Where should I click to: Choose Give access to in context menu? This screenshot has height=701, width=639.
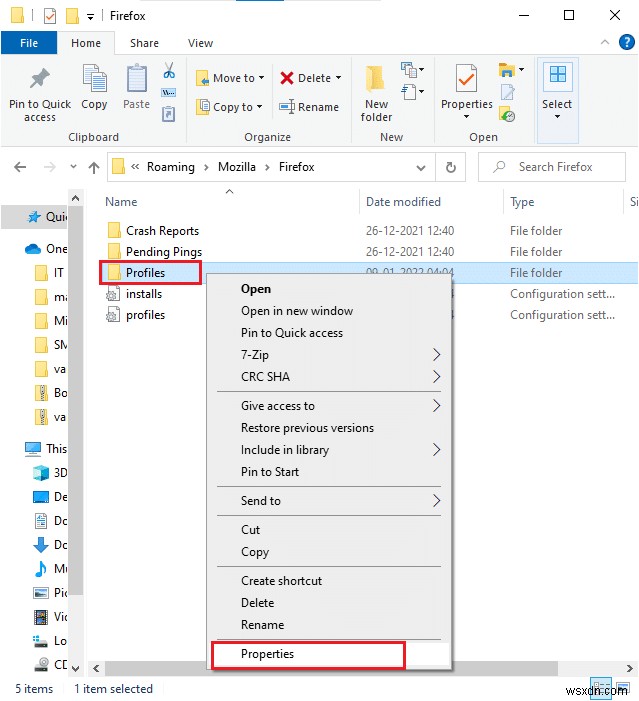[329, 406]
